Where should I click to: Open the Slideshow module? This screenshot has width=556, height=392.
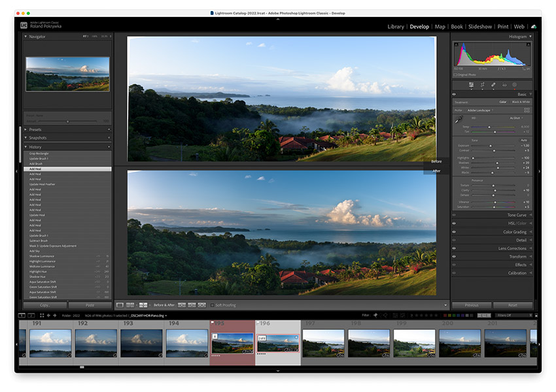[x=479, y=27]
